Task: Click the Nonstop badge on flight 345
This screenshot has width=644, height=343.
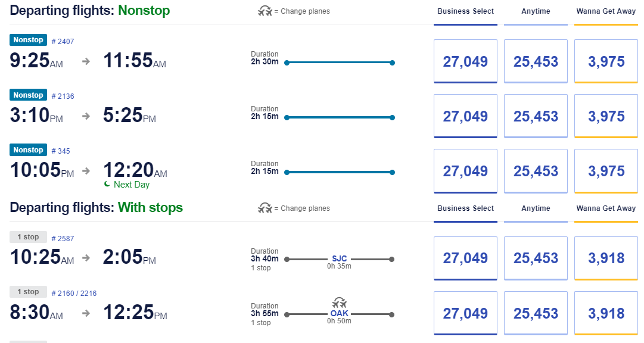Action: tap(29, 150)
